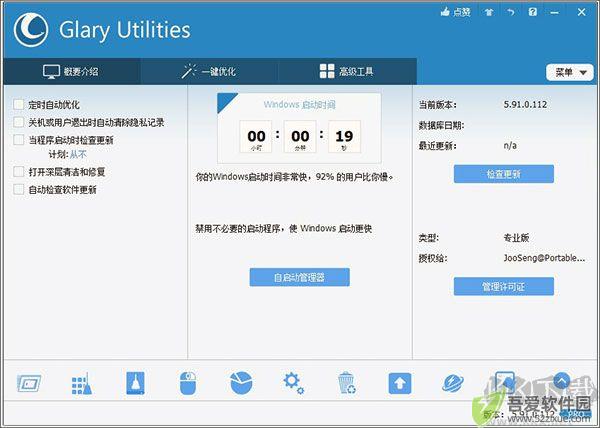The width and height of the screenshot is (600, 428).
Task: Open help via the question mark icon
Action: coord(533,12)
